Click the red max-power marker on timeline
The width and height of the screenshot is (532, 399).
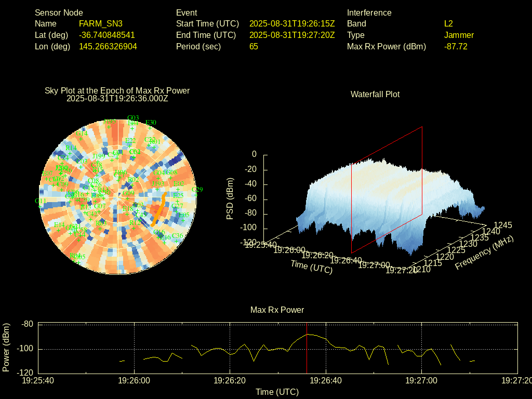pyautogui.click(x=307, y=348)
